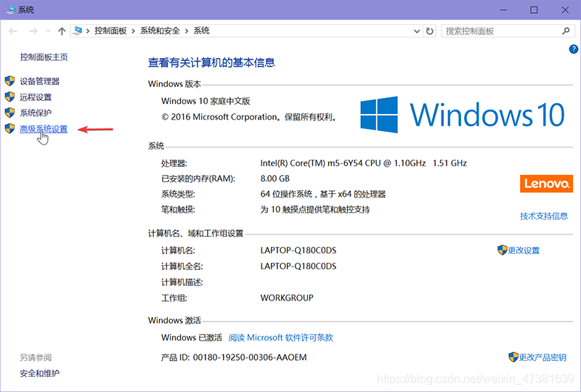This screenshot has height=392, width=581.
Task: Click 64 位操作系统 system type text
Action: point(322,194)
